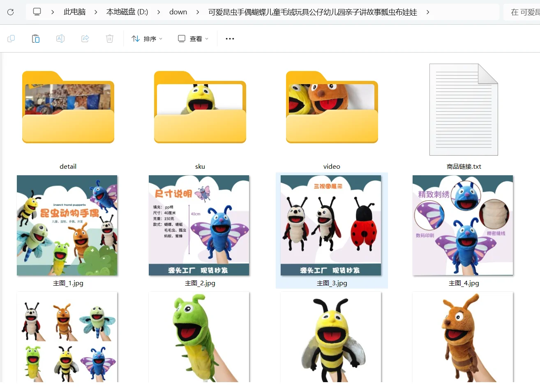540x392 pixels.
Task: Click the Share icon on the toolbar
Action: pos(85,38)
